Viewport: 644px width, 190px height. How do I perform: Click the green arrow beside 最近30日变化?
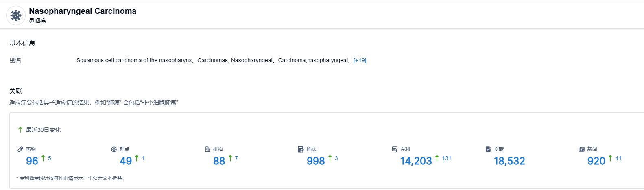coord(20,130)
